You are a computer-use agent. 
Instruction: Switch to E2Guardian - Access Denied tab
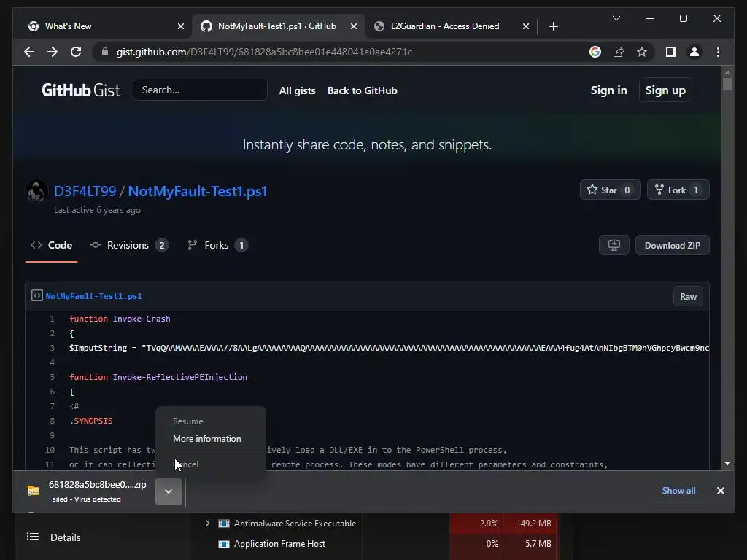(x=450, y=26)
